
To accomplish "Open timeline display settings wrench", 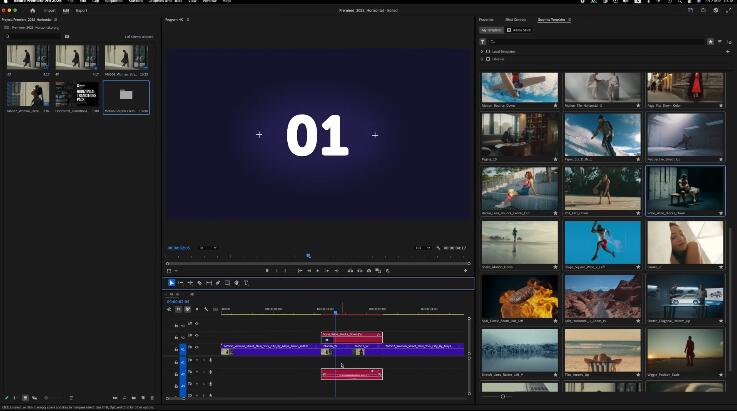I will click(206, 309).
